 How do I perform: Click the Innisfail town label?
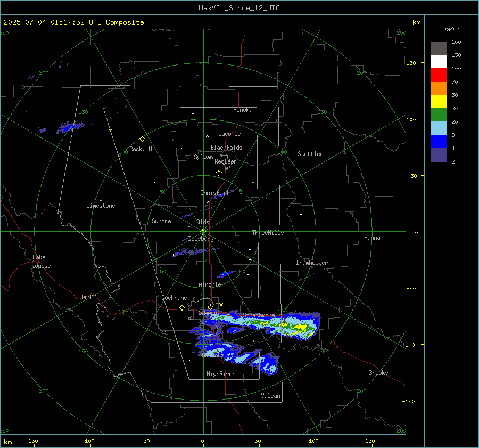215,193
